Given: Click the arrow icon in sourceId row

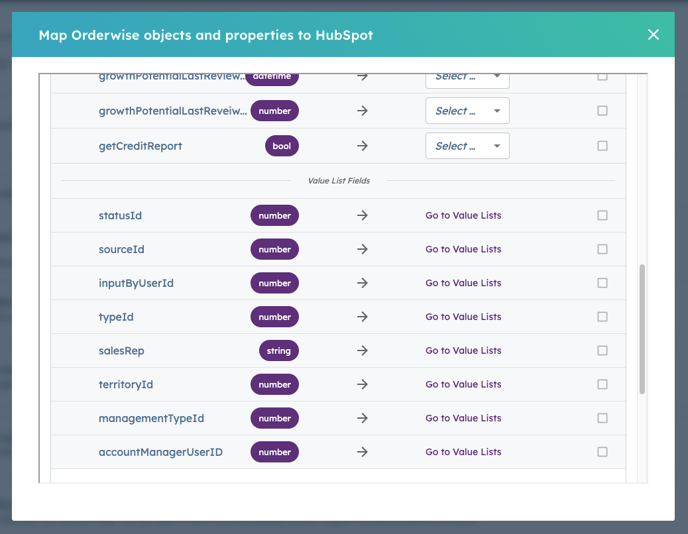Looking at the screenshot, I should (x=362, y=249).
